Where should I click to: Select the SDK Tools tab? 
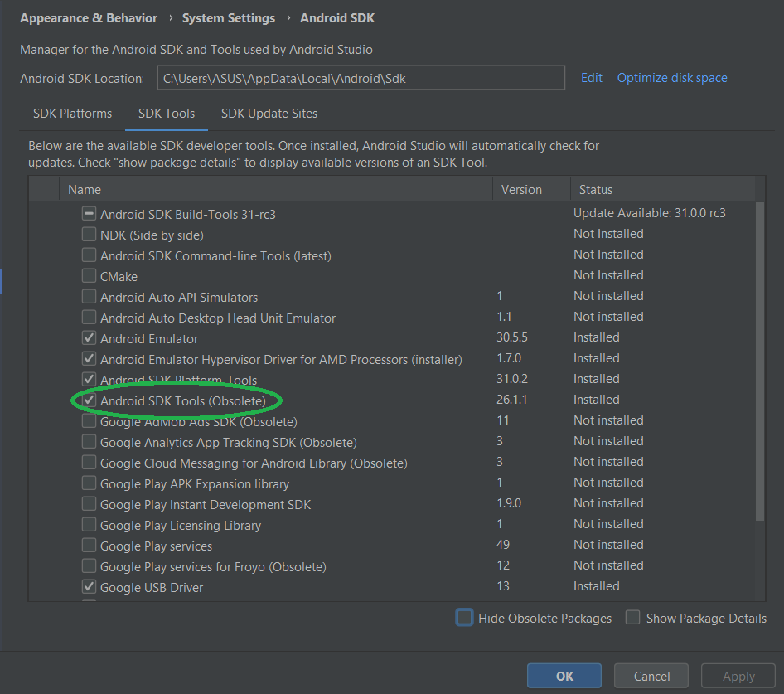(167, 114)
